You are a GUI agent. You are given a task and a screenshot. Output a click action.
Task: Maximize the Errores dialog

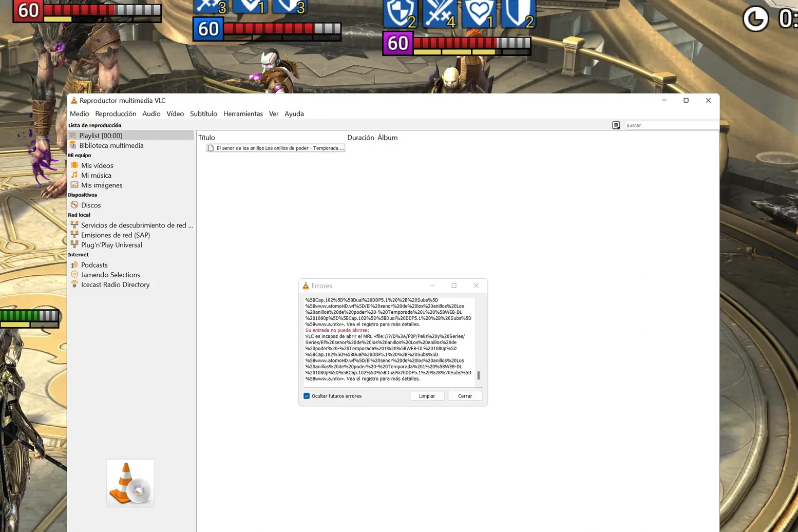point(454,286)
